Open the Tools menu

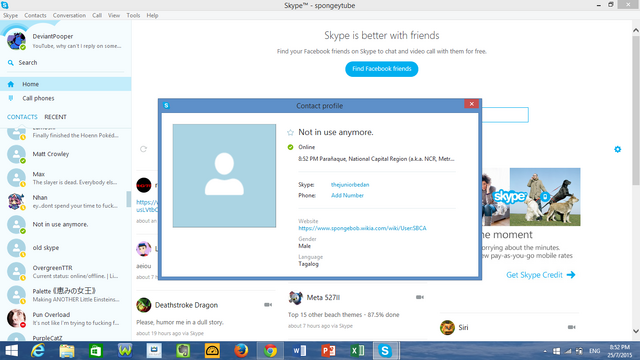point(133,16)
